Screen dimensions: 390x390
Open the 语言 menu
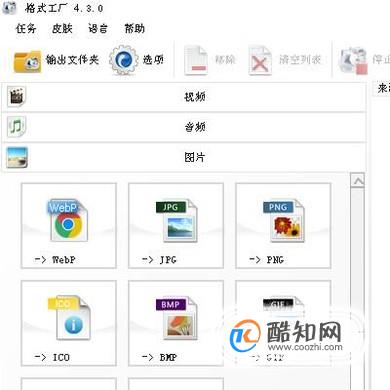[98, 28]
